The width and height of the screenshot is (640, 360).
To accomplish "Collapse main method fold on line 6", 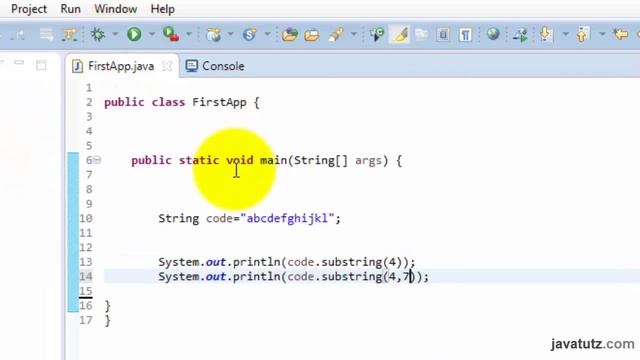I will tap(97, 160).
